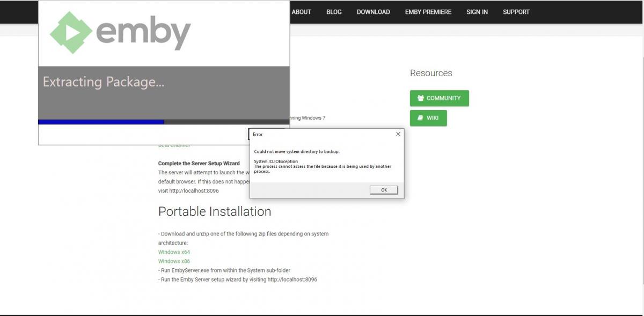Click the 'System.IO.IOException' error text
Screen dimensions: 644x316
pos(276,161)
